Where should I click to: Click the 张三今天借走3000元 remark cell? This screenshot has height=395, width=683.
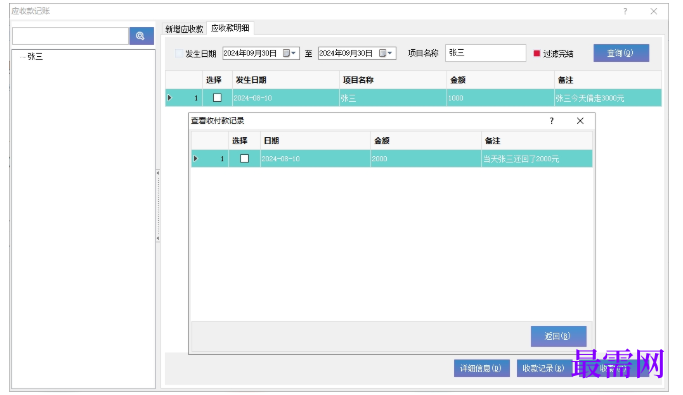pyautogui.click(x=608, y=98)
